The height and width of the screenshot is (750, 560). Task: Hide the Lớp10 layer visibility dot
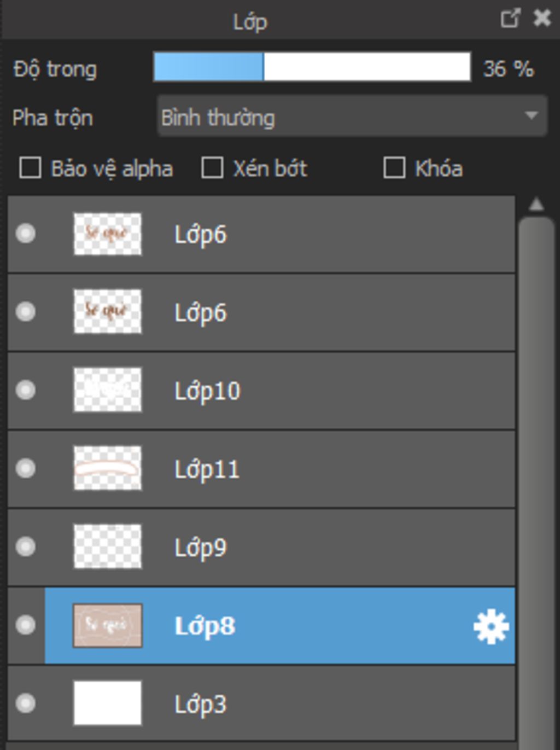(x=25, y=390)
